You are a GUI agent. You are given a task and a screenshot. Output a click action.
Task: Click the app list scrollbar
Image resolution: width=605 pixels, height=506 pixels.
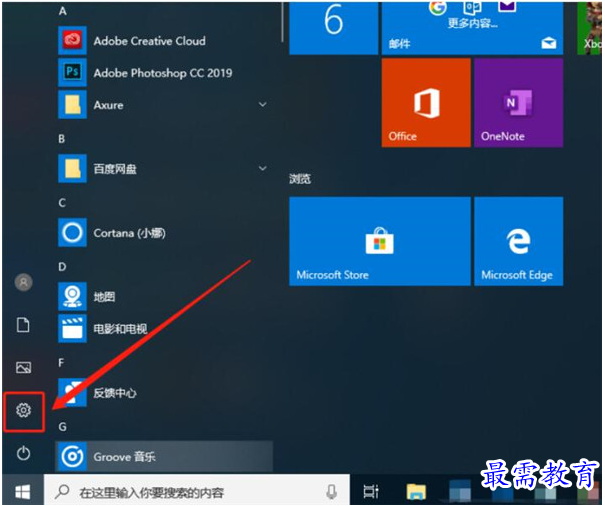(x=283, y=22)
